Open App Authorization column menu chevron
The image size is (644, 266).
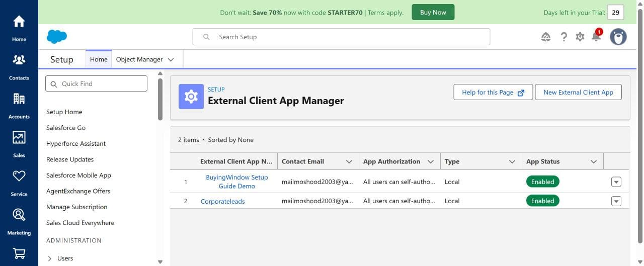[431, 161]
